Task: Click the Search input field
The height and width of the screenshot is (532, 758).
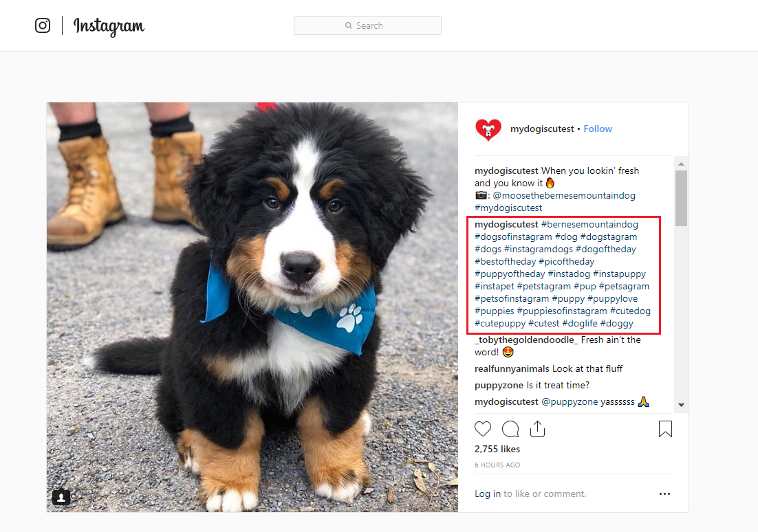Action: [x=367, y=25]
